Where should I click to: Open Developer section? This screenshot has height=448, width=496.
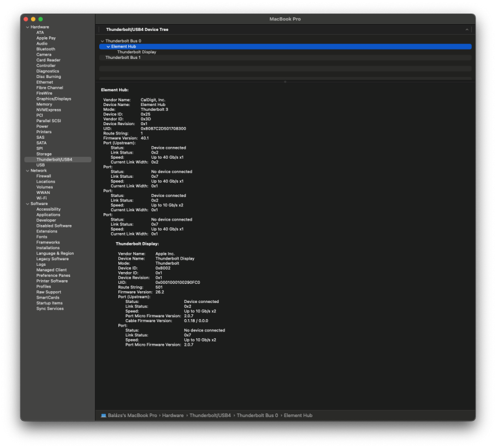click(46, 221)
